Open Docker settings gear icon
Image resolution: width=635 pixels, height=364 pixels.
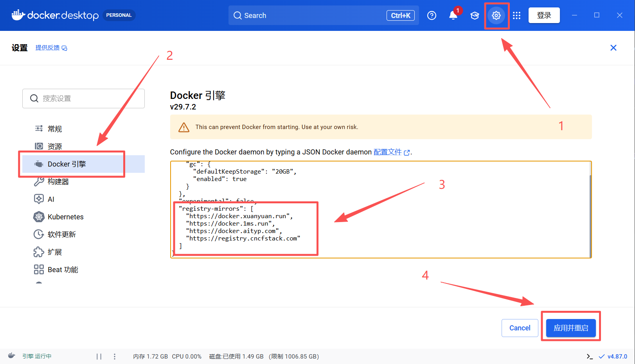496,15
